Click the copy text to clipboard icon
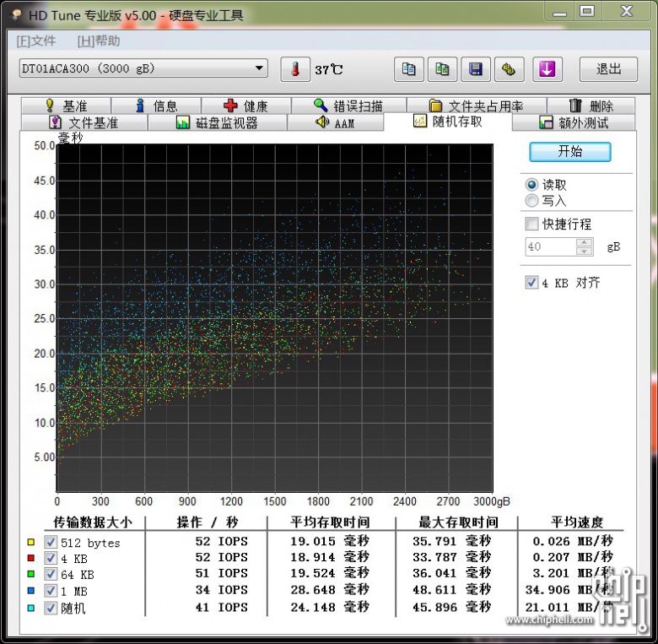 409,69
